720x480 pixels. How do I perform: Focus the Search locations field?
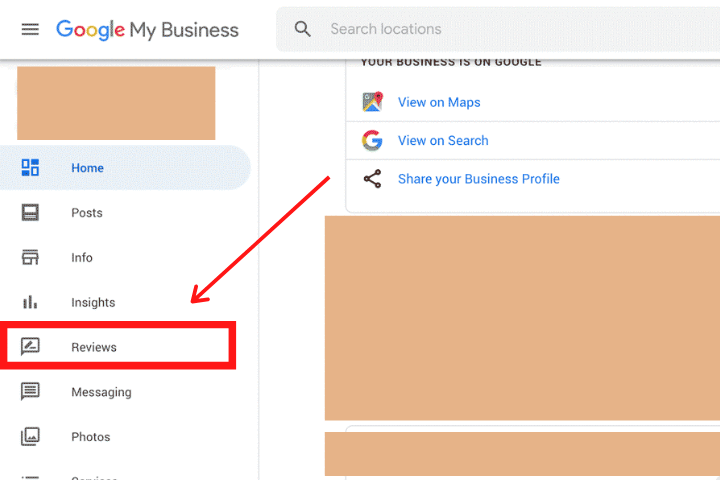click(498, 29)
